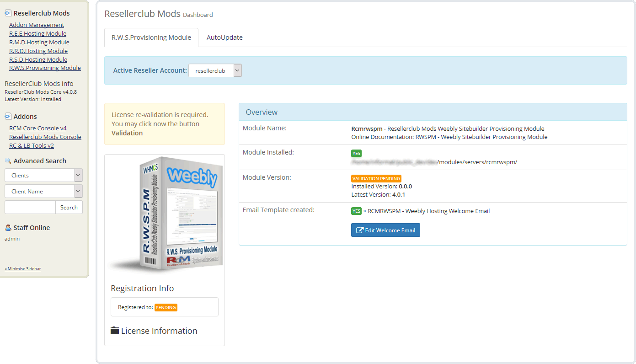Click the Installed Version 0.0.0 text
The width and height of the screenshot is (636, 364).
tap(382, 186)
